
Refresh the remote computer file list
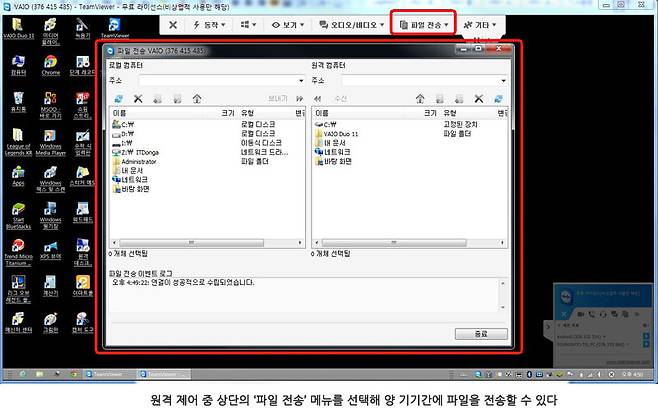click(x=498, y=99)
